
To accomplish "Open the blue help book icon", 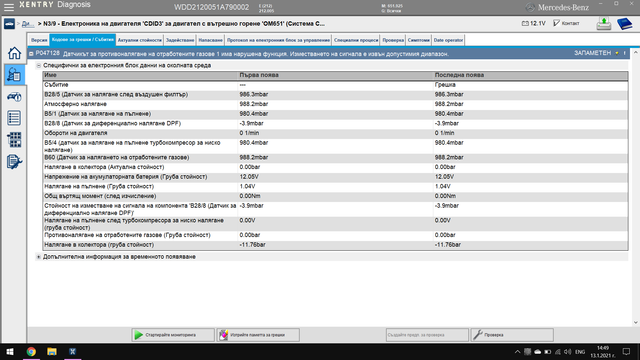I will (624, 24).
